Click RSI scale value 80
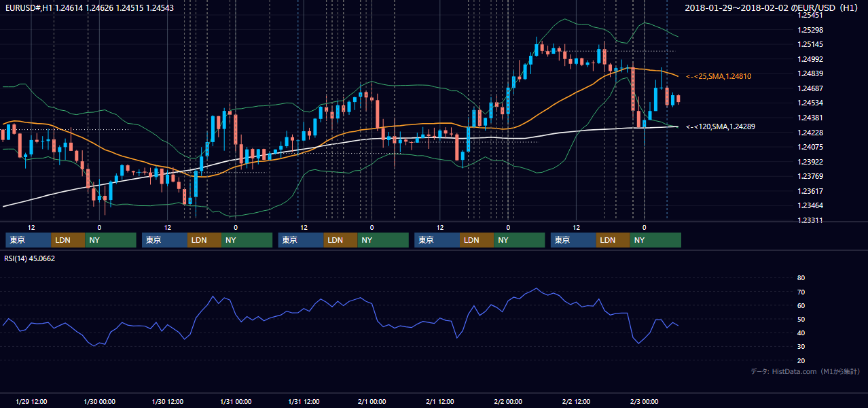 pyautogui.click(x=801, y=278)
